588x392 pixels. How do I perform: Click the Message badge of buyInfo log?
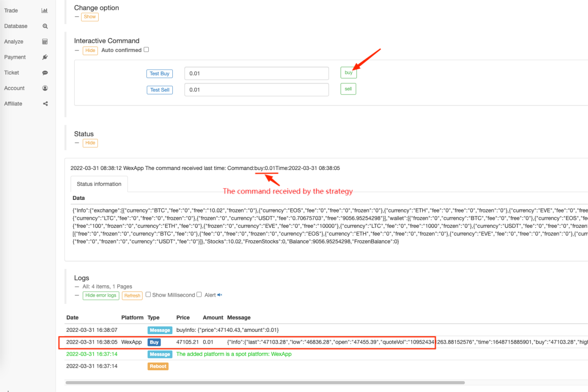160,330
